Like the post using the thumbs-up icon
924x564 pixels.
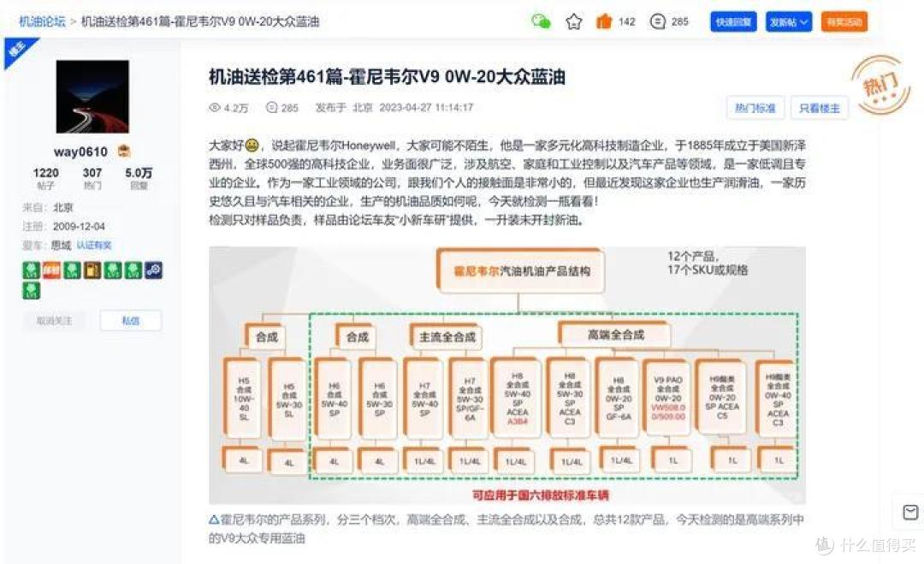click(x=604, y=21)
